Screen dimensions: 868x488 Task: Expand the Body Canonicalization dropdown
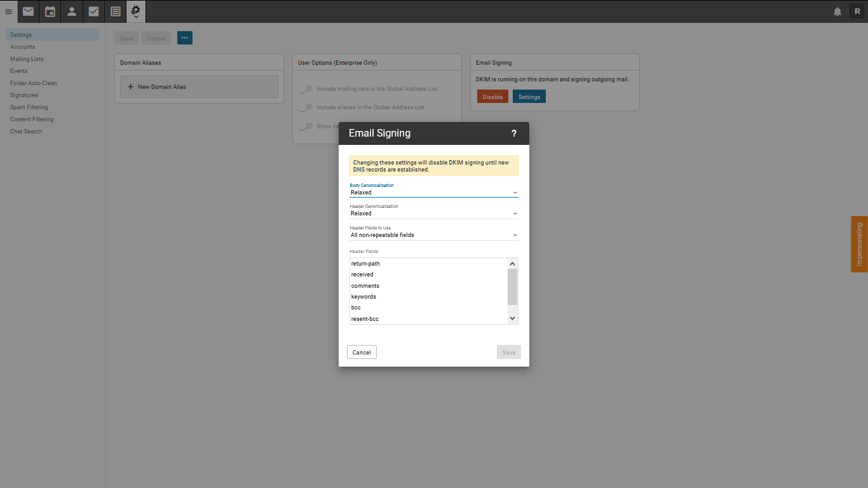click(433, 193)
